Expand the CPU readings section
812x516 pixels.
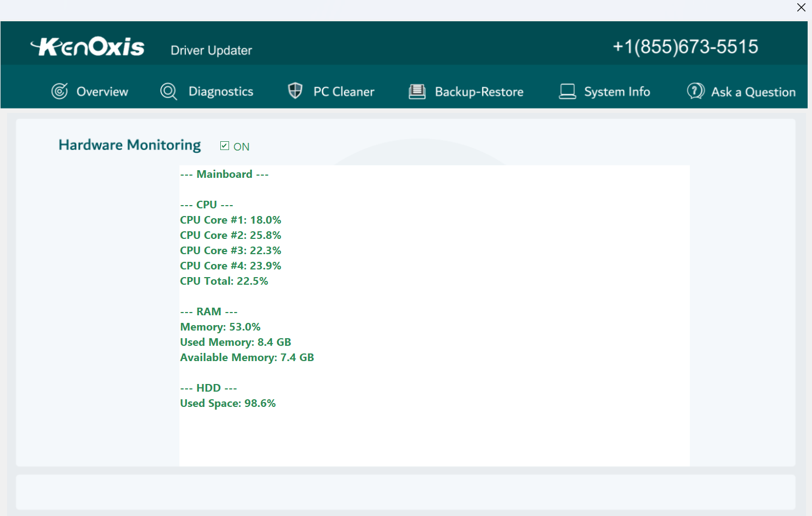207,204
